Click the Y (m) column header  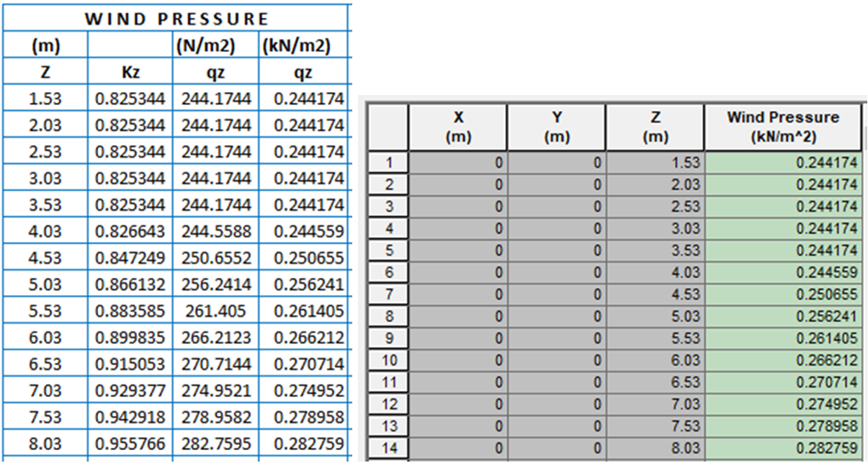pyautogui.click(x=556, y=126)
